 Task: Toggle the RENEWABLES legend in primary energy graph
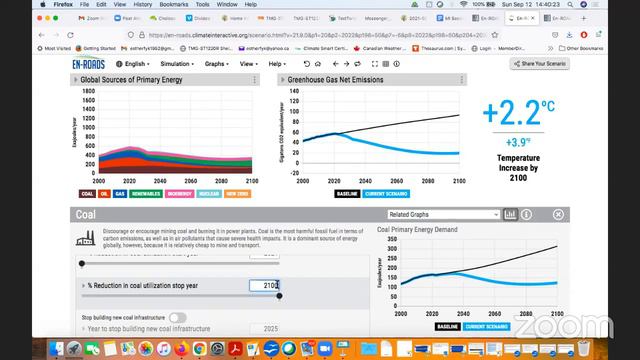(146, 194)
